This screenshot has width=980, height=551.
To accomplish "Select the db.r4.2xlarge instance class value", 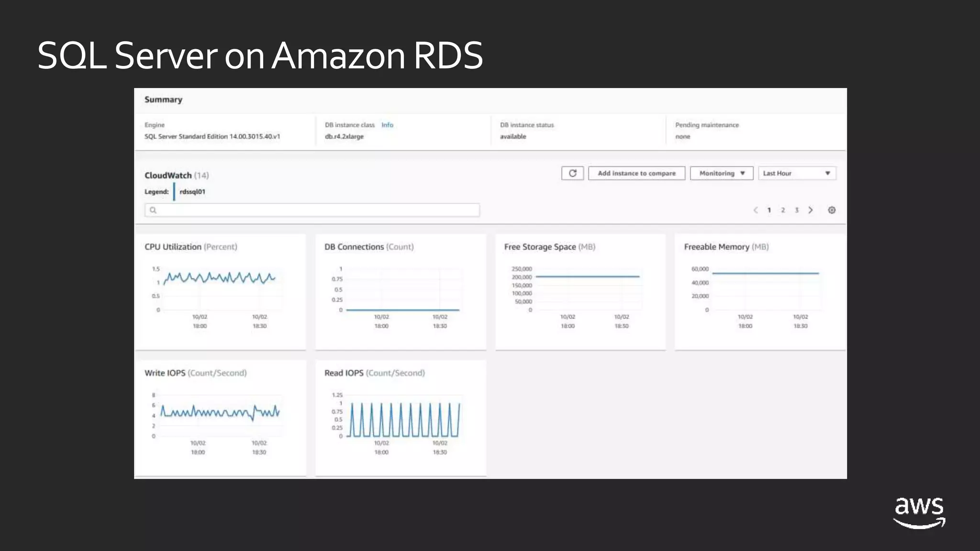I will (x=344, y=136).
